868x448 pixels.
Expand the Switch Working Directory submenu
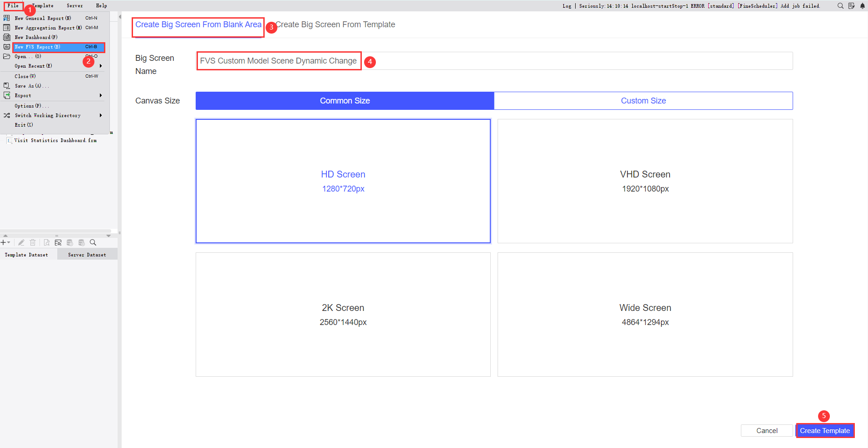(x=100, y=115)
